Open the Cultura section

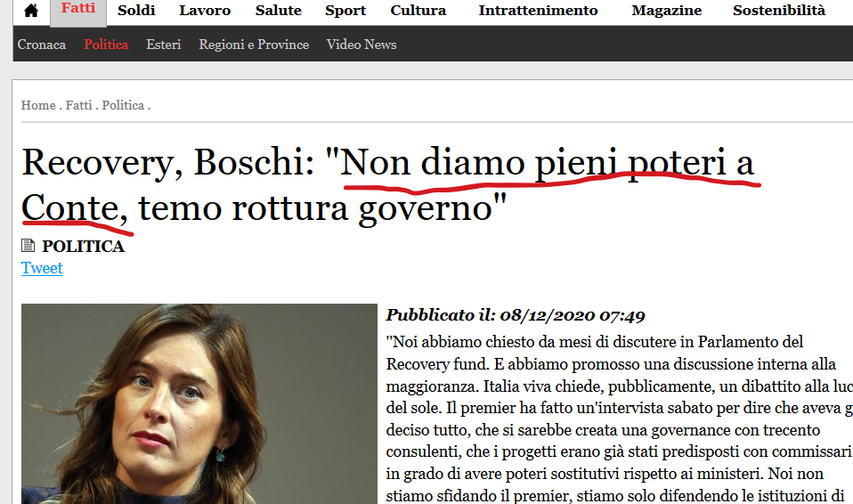point(418,11)
